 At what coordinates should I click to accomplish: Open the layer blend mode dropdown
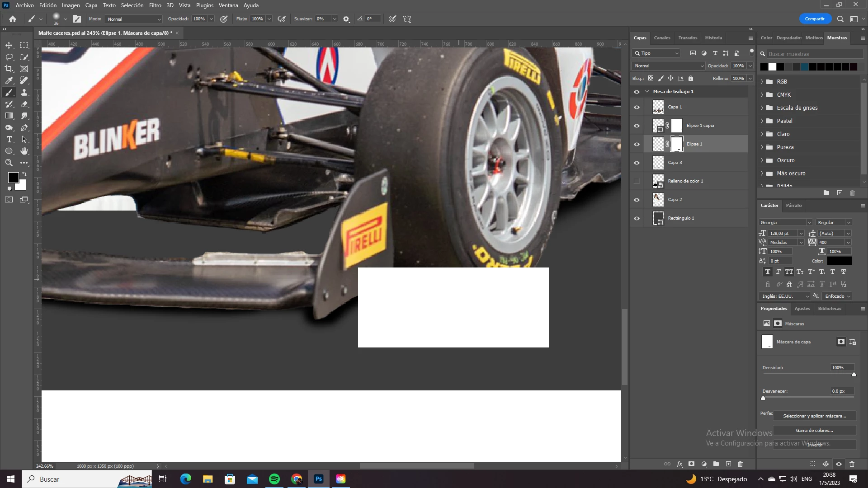(669, 66)
